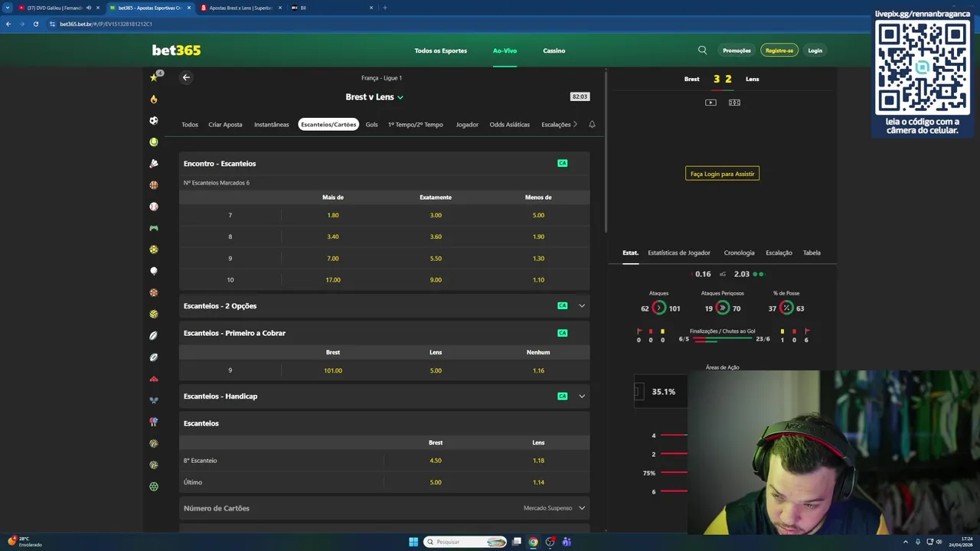Expand Escanteios - Handicap market
The height and width of the screenshot is (551, 980).
pyautogui.click(x=582, y=396)
